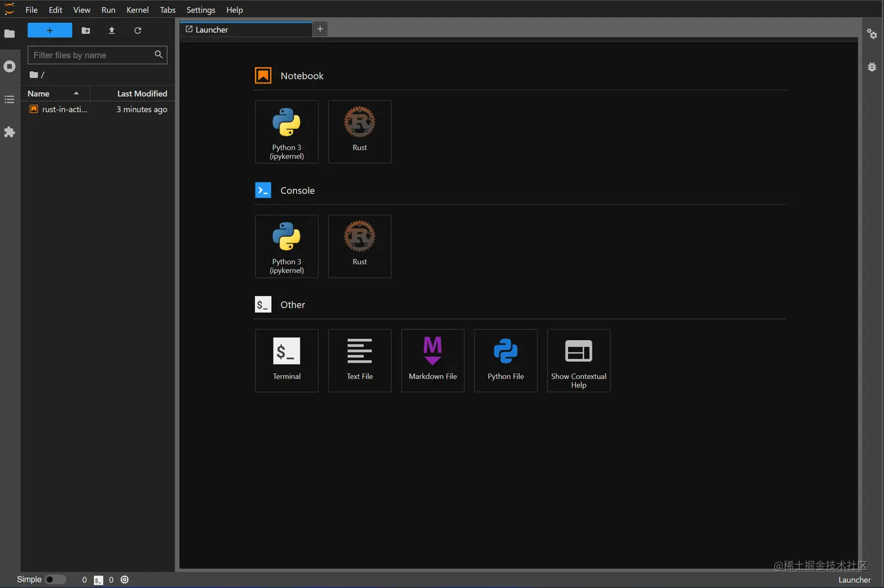Open the Tabs menu

[168, 10]
